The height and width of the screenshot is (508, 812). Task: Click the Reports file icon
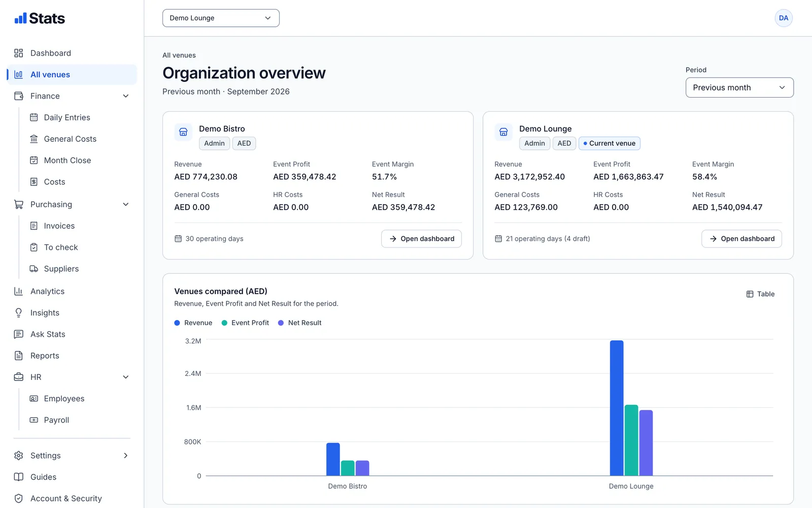coord(19,356)
